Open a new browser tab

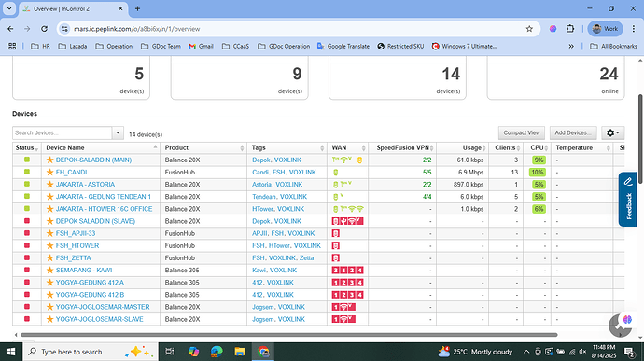coord(137,8)
